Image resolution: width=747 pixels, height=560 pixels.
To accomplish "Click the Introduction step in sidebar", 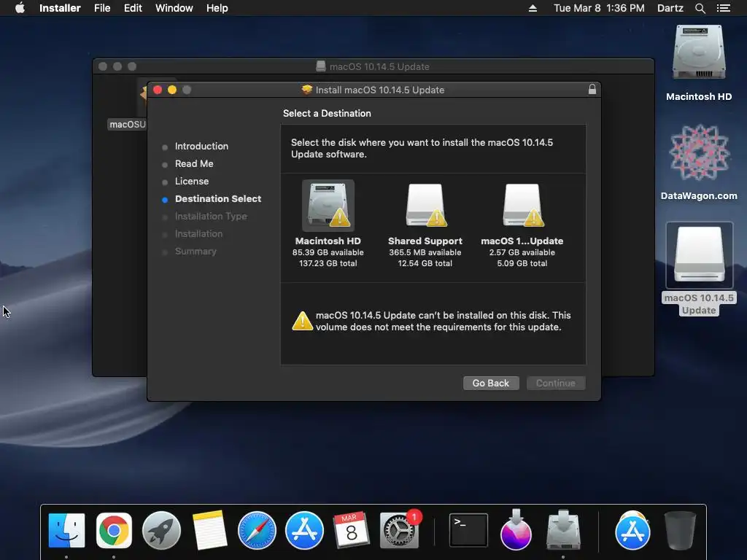I will [x=201, y=146].
